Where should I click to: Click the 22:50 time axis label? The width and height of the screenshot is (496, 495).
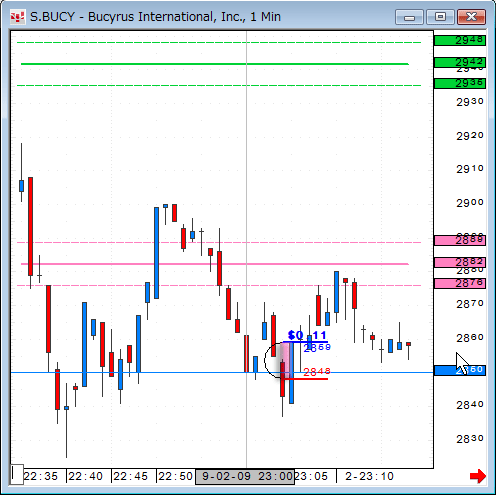(175, 476)
